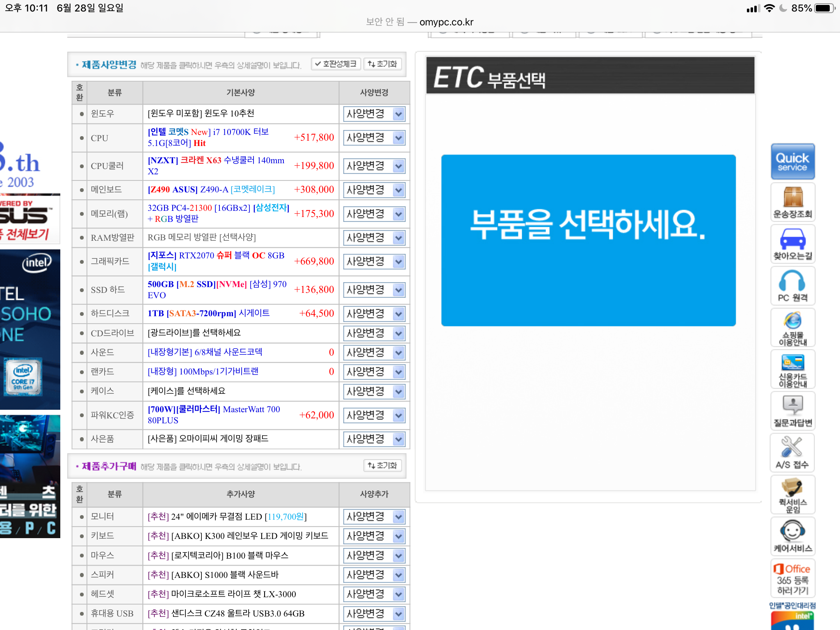The height and width of the screenshot is (630, 840).
Task: Expand the CPU 사양변경 dropdown
Action: click(x=374, y=138)
